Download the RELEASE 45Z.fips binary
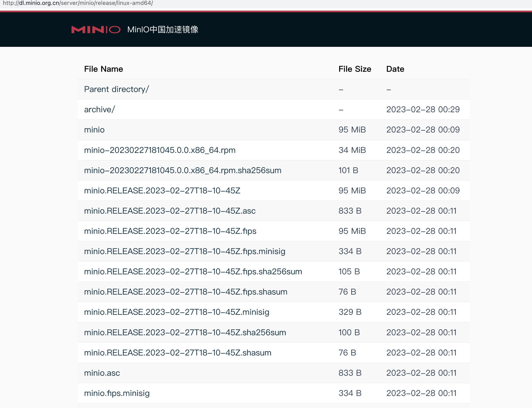This screenshot has height=408, width=532. [170, 231]
